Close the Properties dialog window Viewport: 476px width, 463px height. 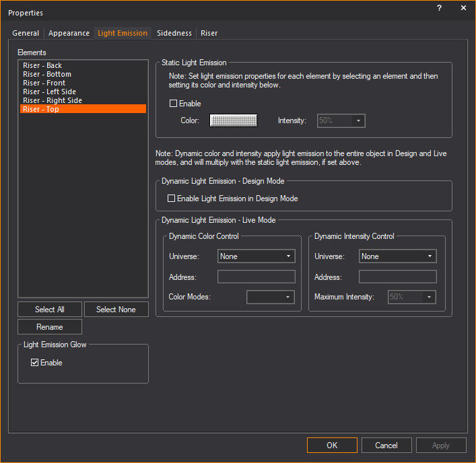click(x=463, y=8)
